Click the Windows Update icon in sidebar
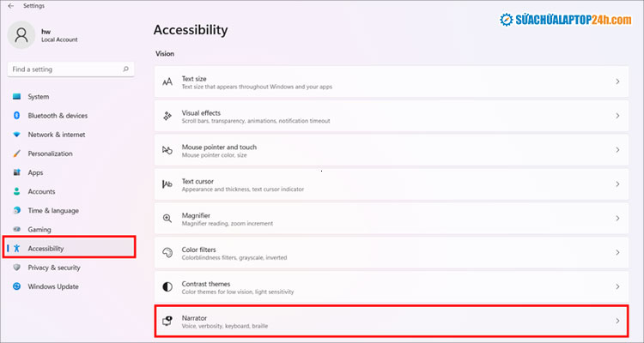 16,286
